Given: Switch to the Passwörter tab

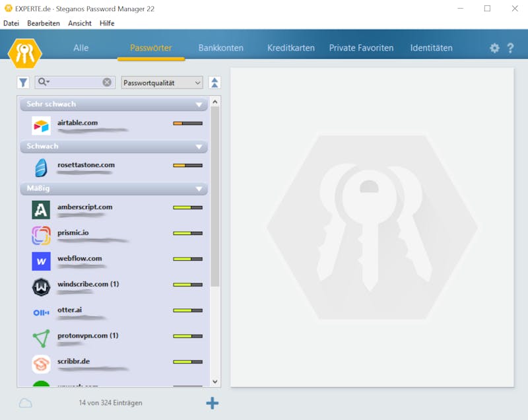Looking at the screenshot, I should click(x=151, y=48).
